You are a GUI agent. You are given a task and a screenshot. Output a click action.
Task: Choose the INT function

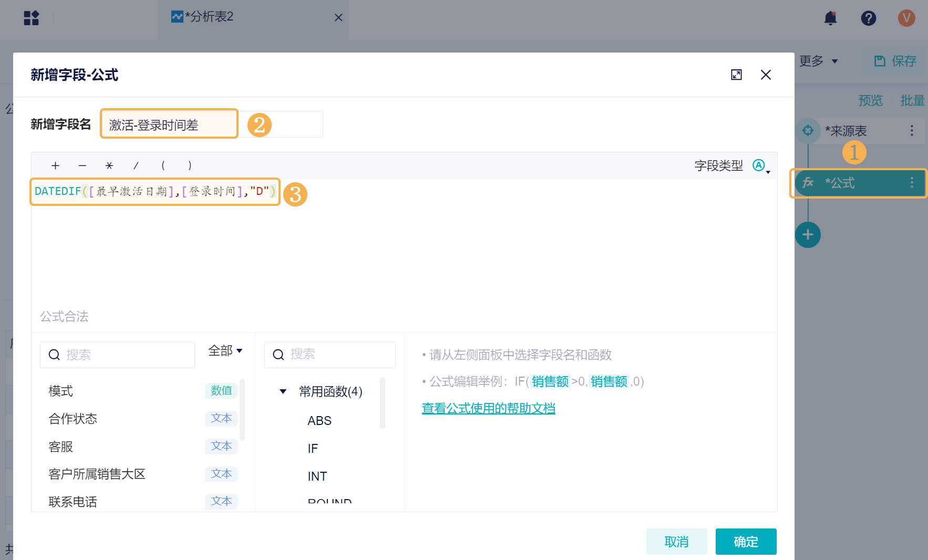pos(317,476)
